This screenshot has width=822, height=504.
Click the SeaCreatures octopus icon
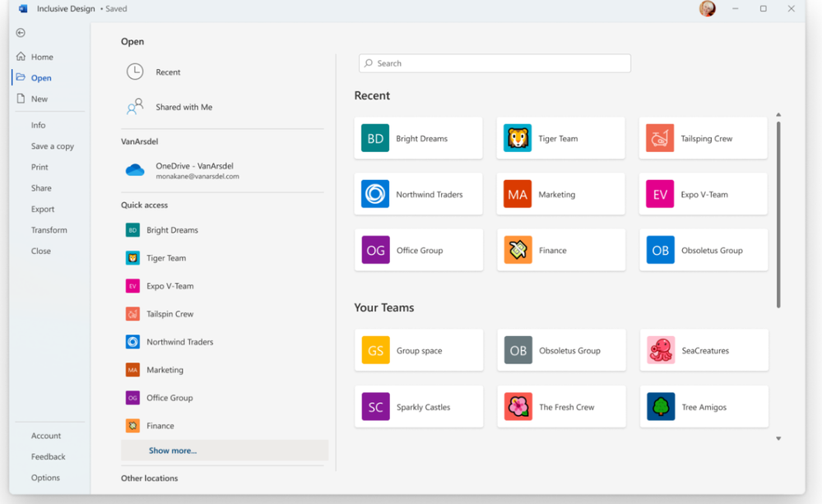point(661,350)
